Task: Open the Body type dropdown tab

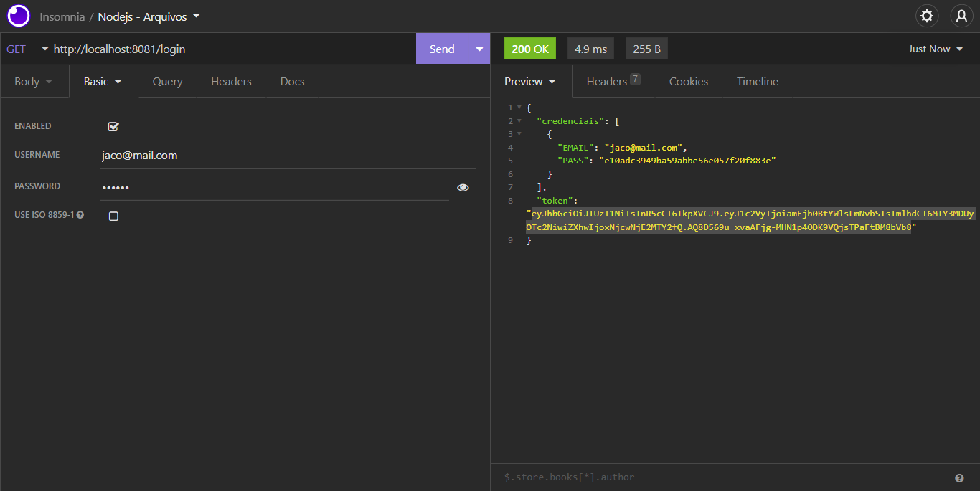Action: coord(34,81)
